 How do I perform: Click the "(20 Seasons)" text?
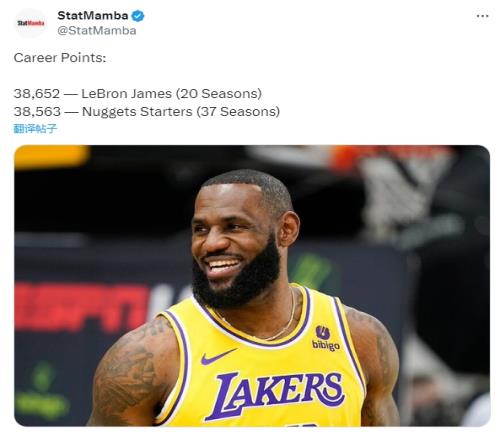[219, 94]
